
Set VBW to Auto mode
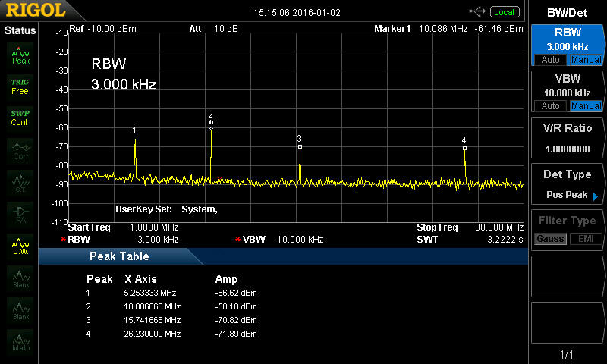550,105
